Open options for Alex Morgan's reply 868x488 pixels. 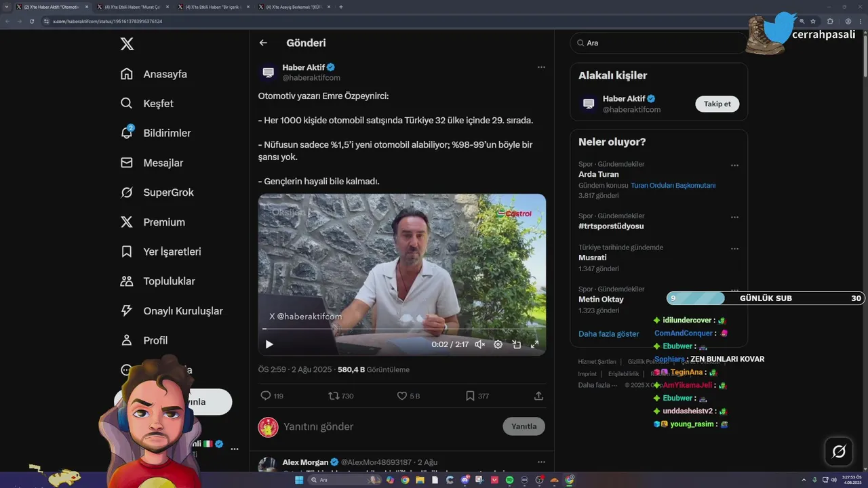pyautogui.click(x=541, y=462)
